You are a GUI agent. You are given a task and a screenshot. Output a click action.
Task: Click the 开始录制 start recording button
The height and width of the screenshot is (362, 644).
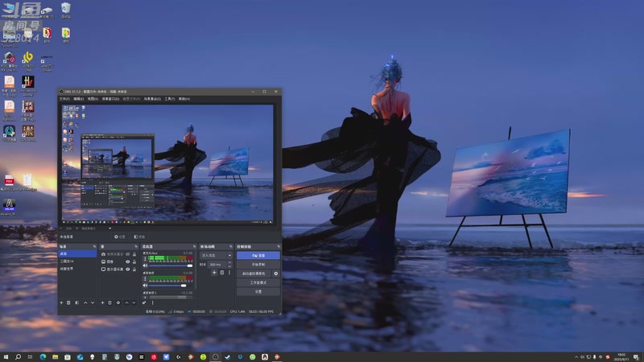click(x=258, y=265)
